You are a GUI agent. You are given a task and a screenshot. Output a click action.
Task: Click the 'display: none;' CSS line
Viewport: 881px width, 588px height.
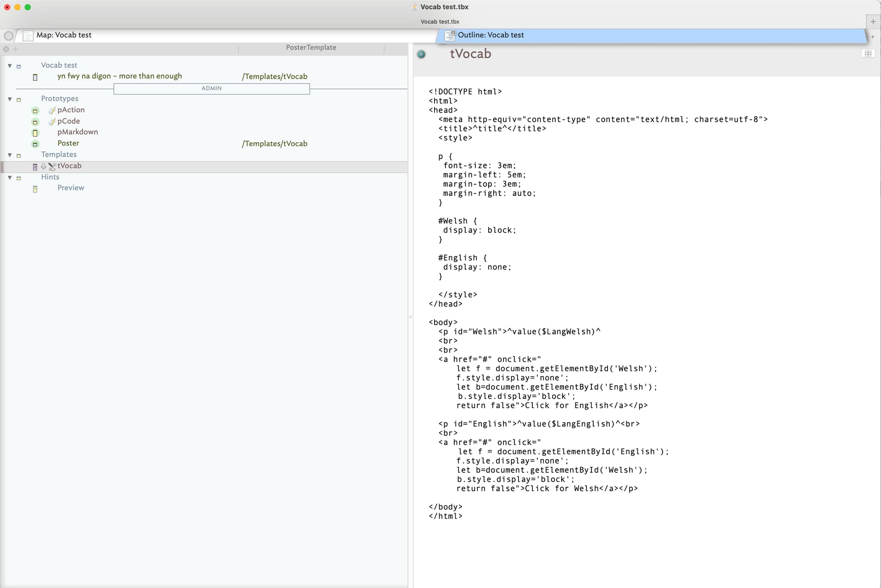pos(477,267)
